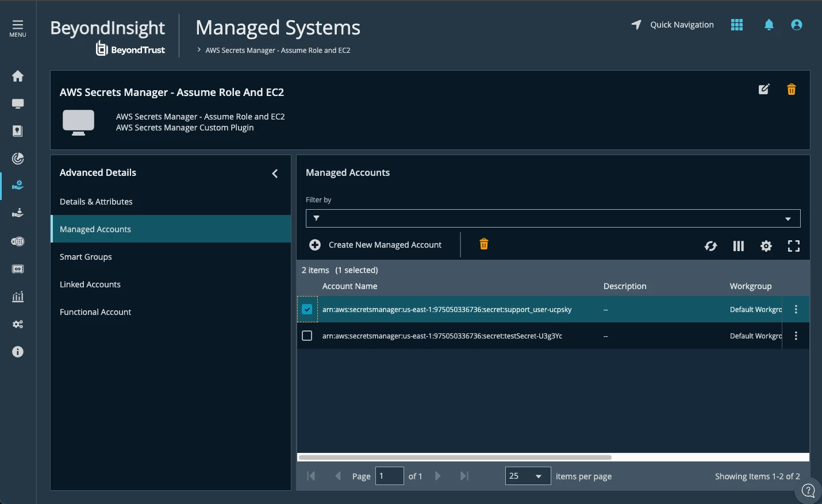
Task: Open the main MENU hamburger icon
Action: 18,28
